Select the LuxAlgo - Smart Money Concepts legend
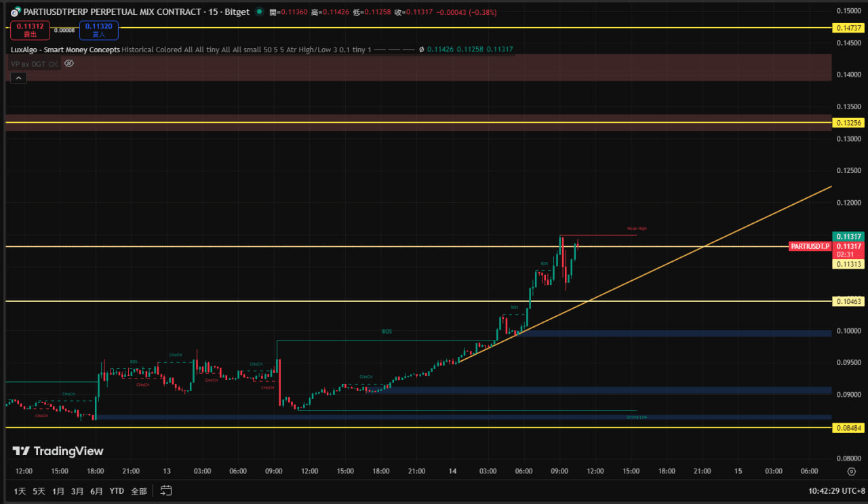This screenshot has width=868, height=504. pyautogui.click(x=66, y=50)
